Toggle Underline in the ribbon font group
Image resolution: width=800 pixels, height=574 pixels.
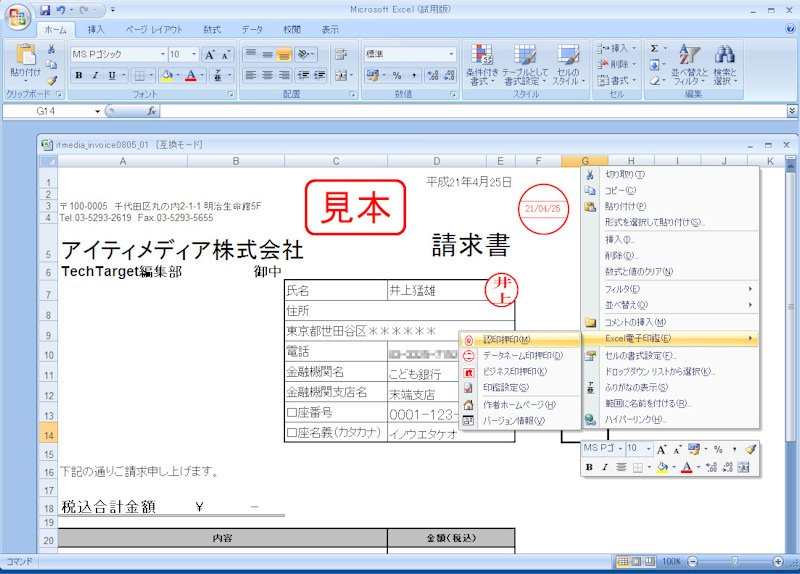tap(111, 76)
